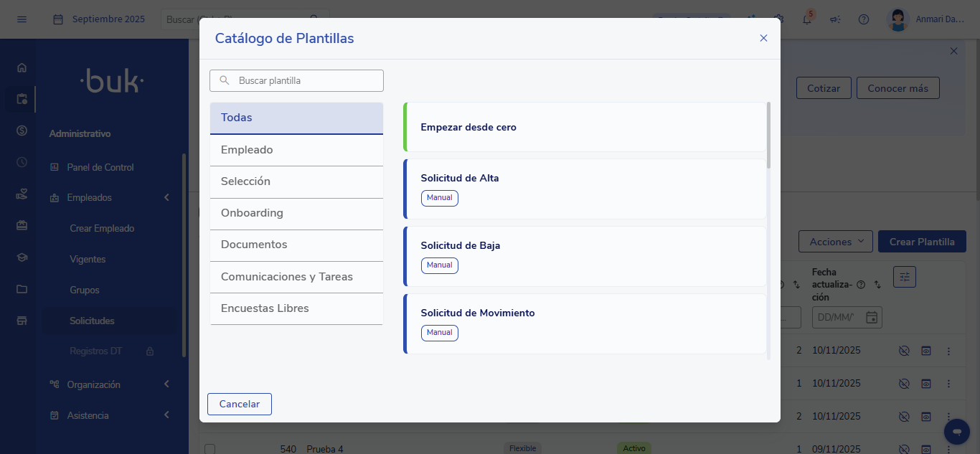980x454 pixels.
Task: Open the chat support bubble
Action: [956, 431]
